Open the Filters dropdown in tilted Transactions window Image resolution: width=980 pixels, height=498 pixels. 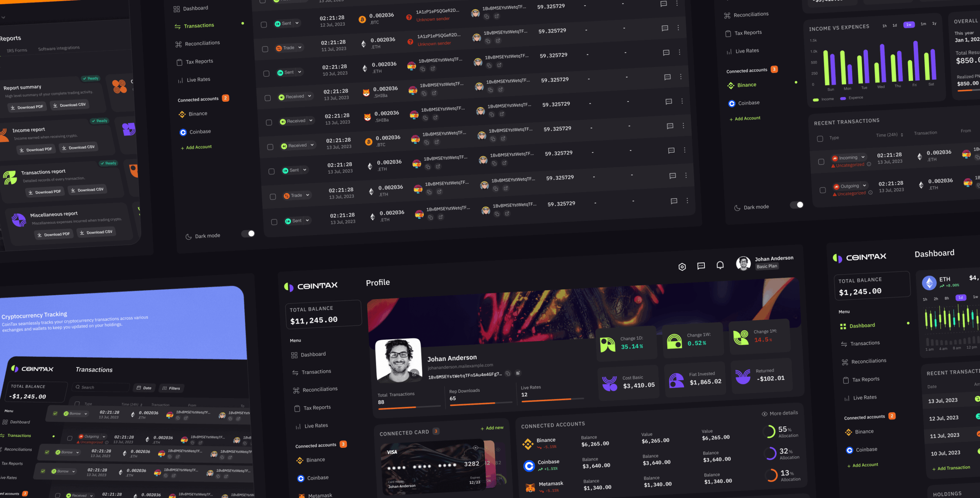tap(171, 388)
